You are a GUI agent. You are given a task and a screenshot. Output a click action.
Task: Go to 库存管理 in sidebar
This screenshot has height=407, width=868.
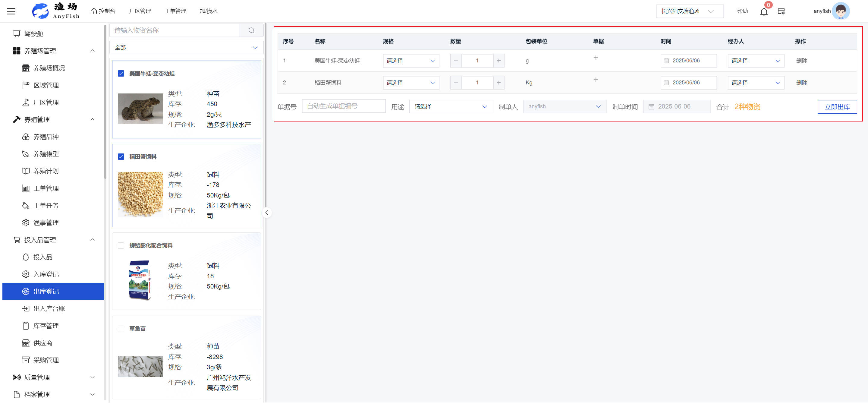46,326
